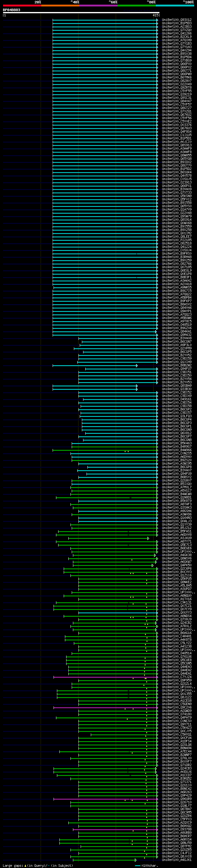Select label UniRef100_A7MXL7
197x868 pixels.
[177, 487]
